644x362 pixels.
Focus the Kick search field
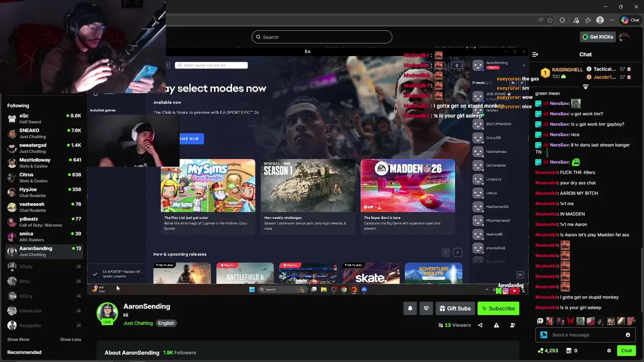tap(322, 37)
